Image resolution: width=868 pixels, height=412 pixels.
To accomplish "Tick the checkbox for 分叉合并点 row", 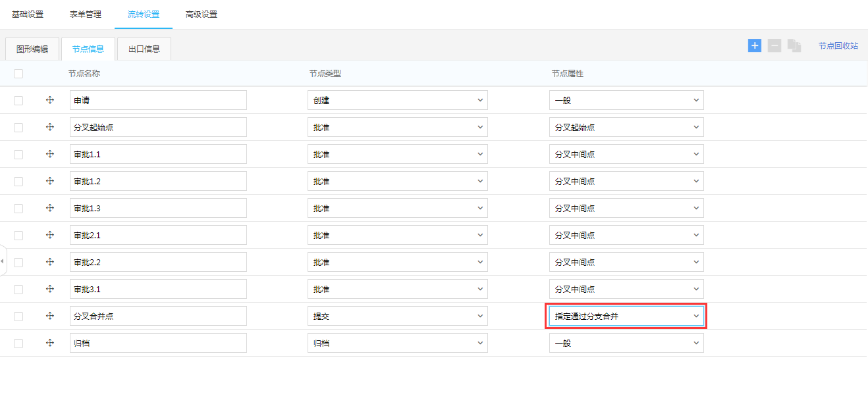I will click(x=18, y=316).
